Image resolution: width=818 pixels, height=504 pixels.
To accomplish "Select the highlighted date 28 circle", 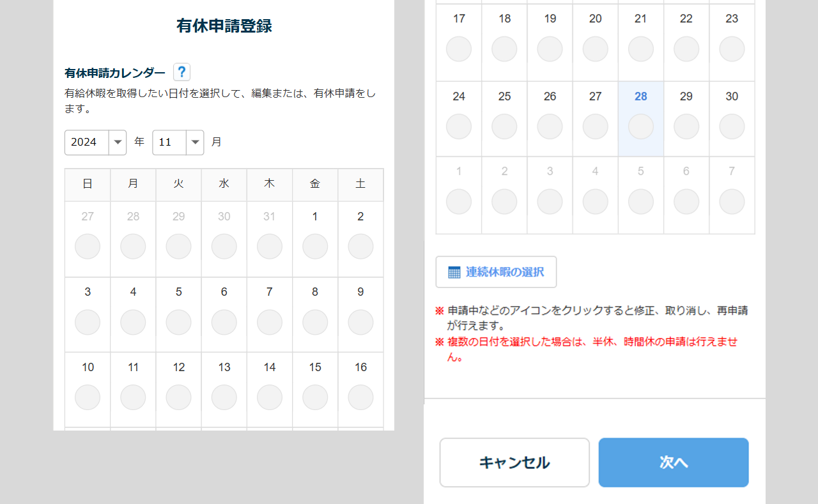I will coord(641,126).
